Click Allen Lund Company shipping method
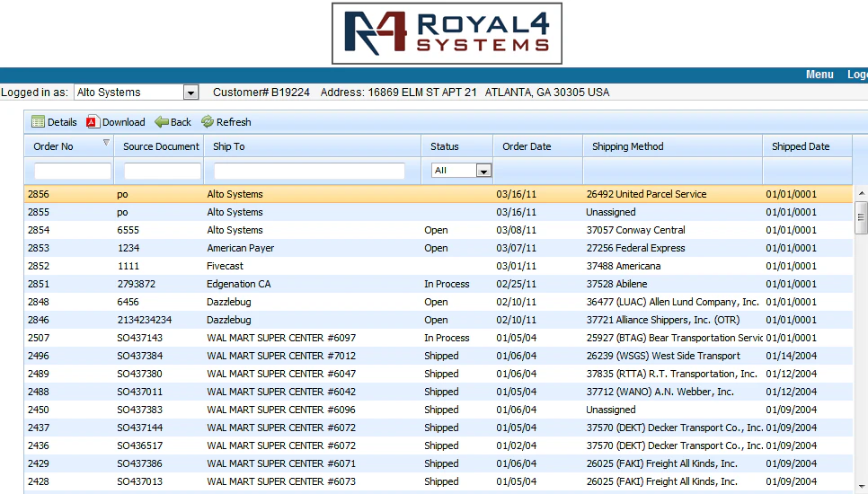 [x=673, y=302]
